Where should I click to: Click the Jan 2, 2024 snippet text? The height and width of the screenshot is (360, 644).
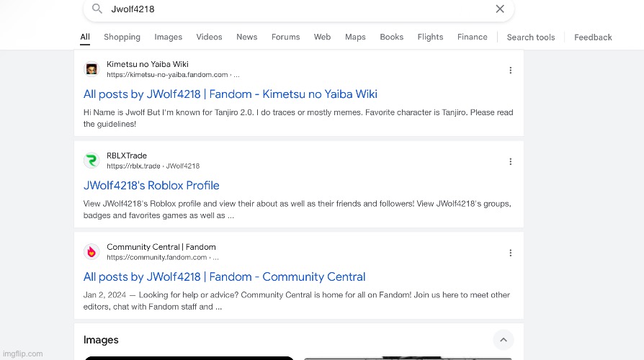297,301
